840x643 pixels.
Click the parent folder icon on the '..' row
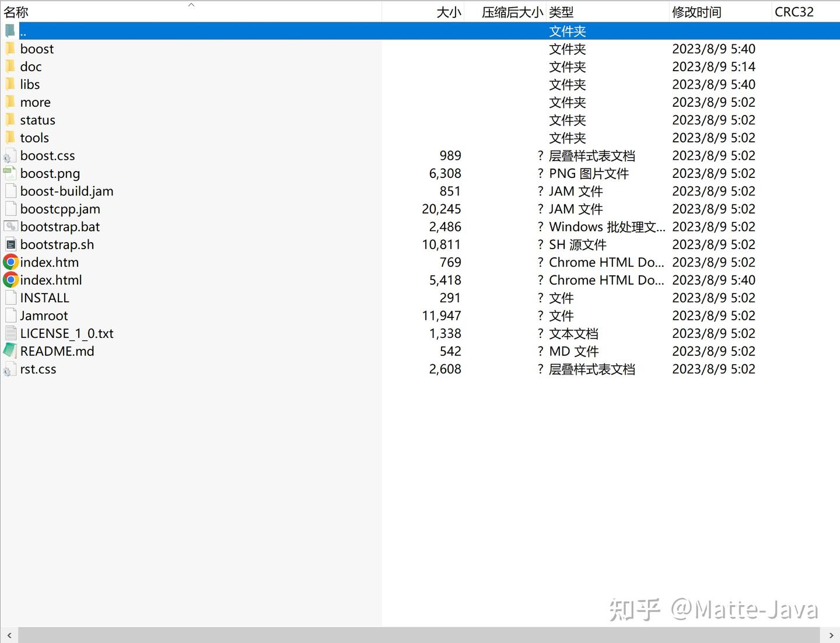(9, 30)
